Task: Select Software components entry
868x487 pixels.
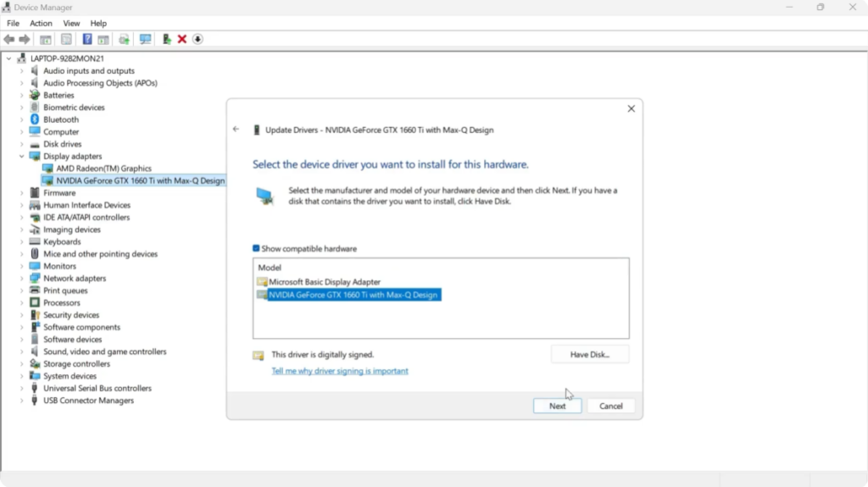Action: tap(81, 327)
